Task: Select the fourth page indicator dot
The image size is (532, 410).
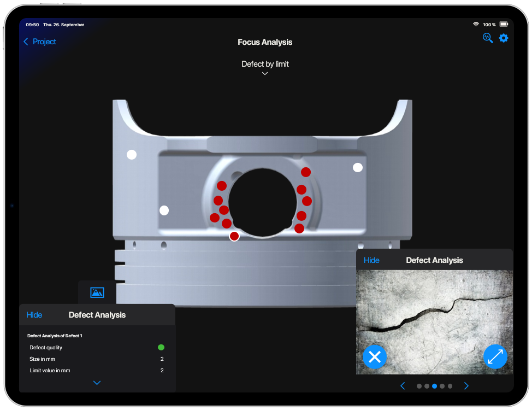Action: [442, 386]
